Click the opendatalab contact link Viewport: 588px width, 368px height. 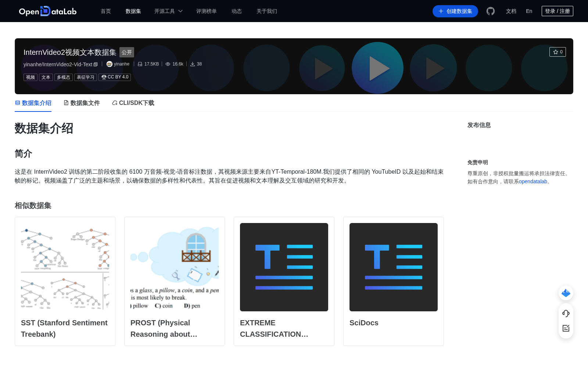(533, 181)
